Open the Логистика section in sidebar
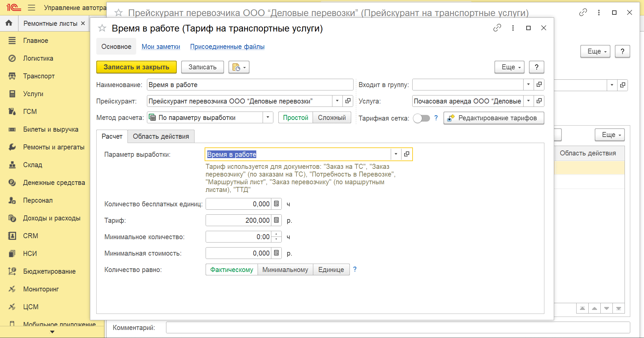644x338 pixels. coord(38,58)
